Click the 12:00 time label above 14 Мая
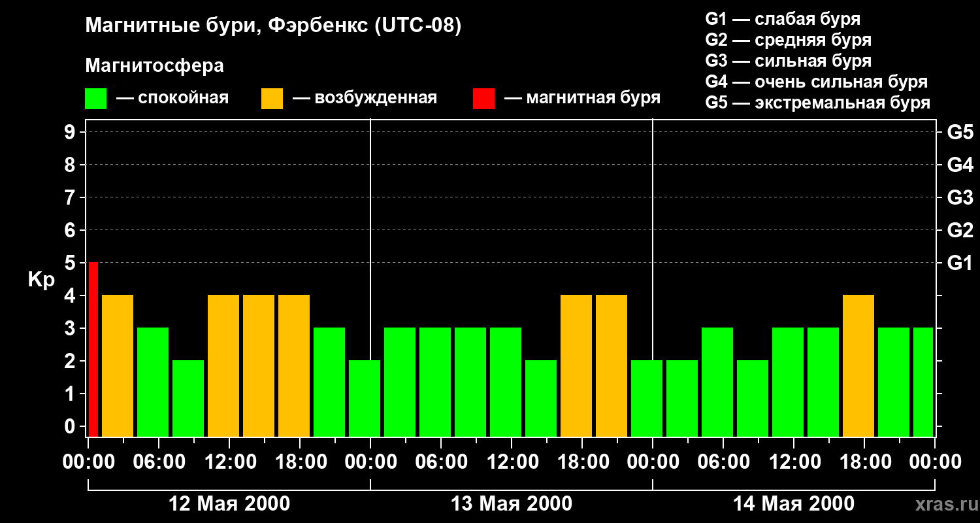This screenshot has height=523, width=980. [794, 462]
